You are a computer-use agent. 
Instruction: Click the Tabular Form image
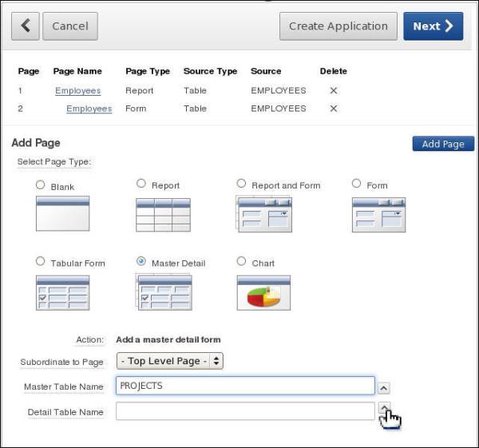point(62,293)
